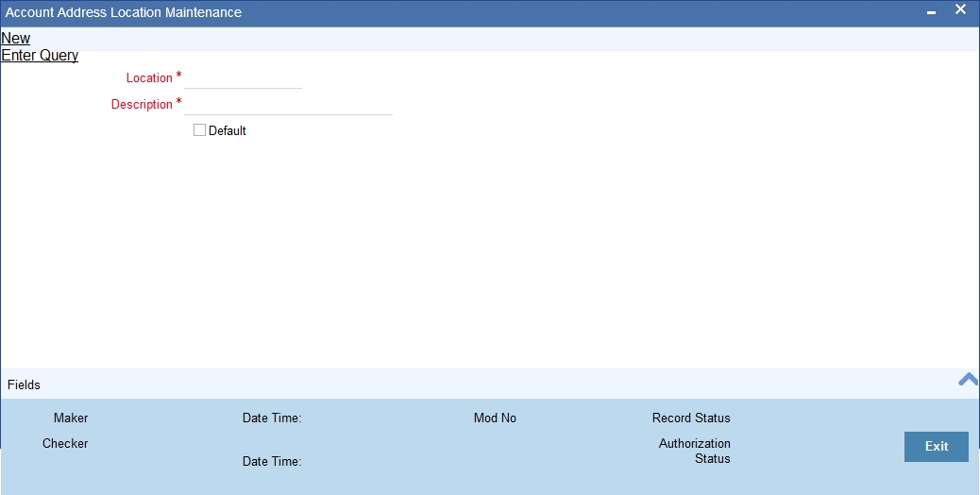Minimize the Account Address Location Maintenance window
980x495 pixels.
[931, 12]
